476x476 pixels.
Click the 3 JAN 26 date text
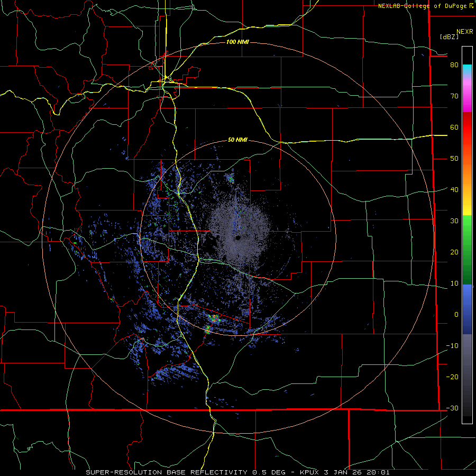[x=343, y=472]
